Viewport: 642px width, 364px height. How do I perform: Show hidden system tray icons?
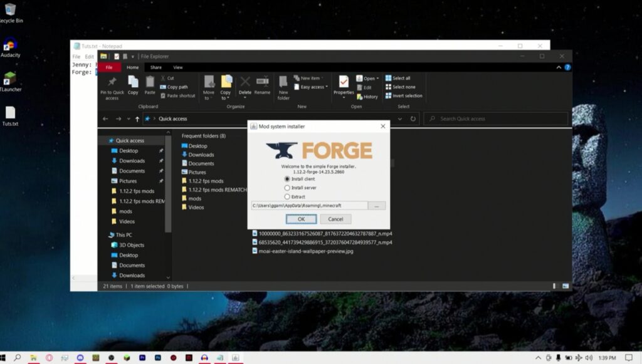(x=539, y=358)
